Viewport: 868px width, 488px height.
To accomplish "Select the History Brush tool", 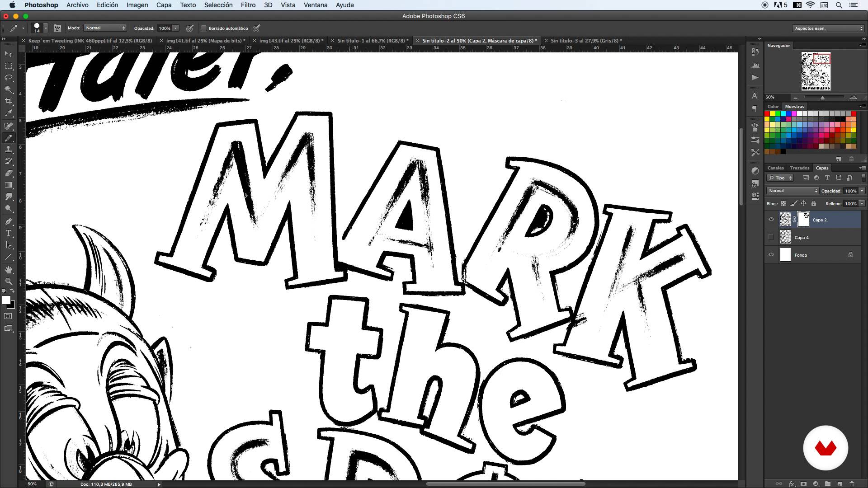I will pos(8,161).
